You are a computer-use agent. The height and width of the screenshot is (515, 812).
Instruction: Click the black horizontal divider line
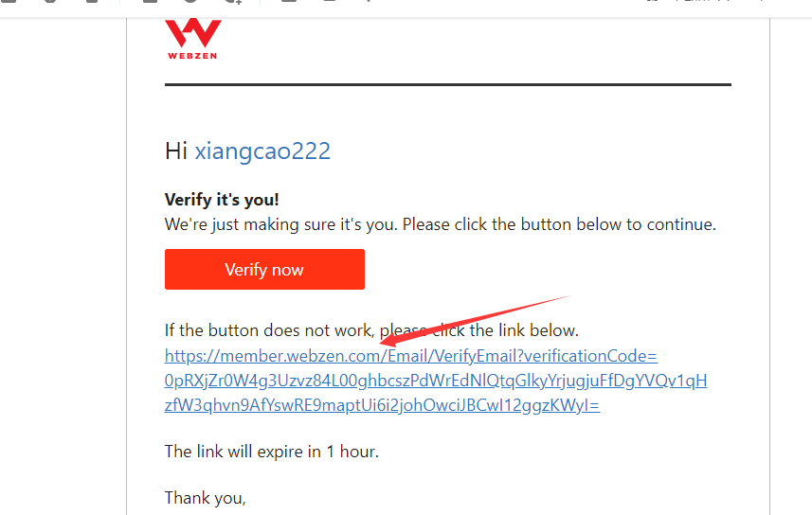tap(448, 84)
